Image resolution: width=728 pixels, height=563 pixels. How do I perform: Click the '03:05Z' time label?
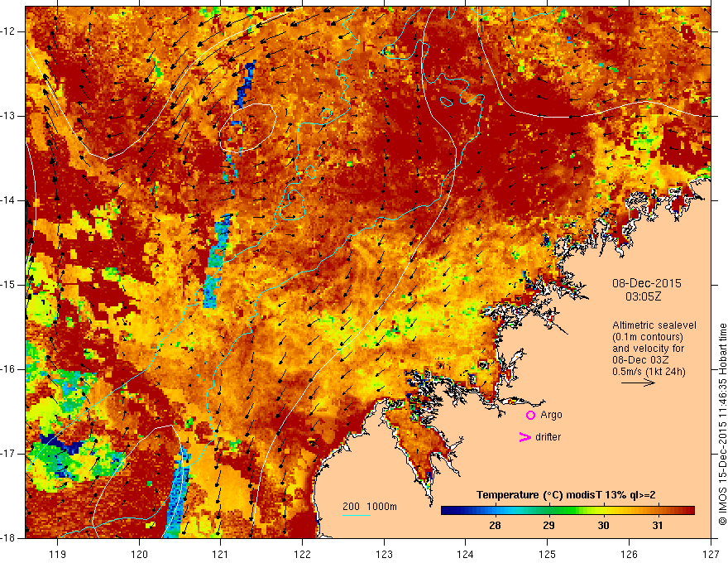tap(643, 296)
